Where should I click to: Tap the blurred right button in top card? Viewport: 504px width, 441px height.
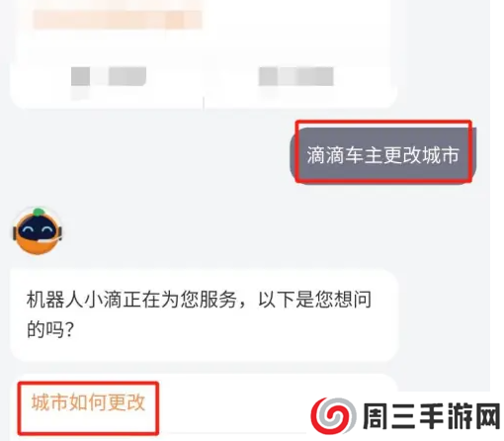[296, 76]
